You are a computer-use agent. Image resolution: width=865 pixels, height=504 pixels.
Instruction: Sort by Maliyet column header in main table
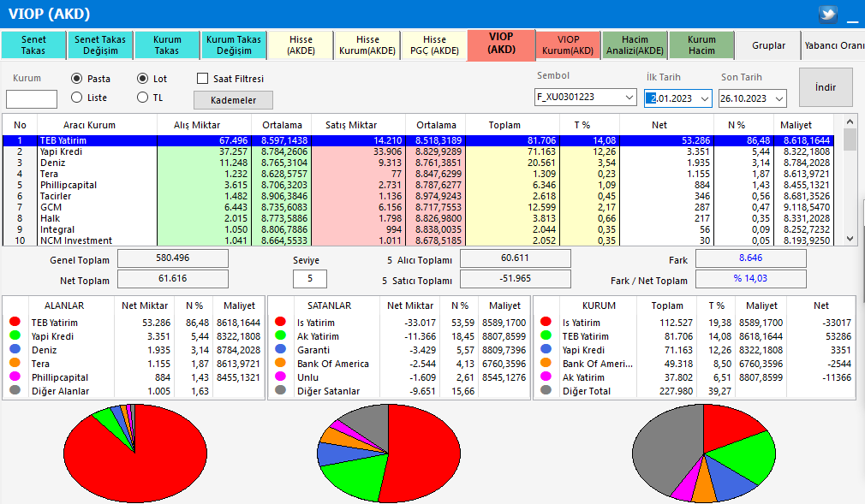coord(796,125)
